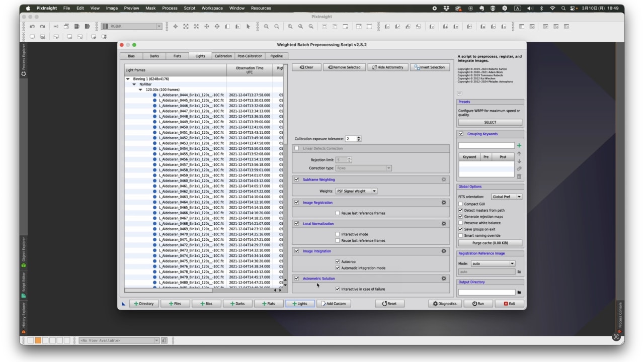The image size is (644, 362).
Task: Increment Calibration exposure tolerance stepper
Action: [359, 137]
